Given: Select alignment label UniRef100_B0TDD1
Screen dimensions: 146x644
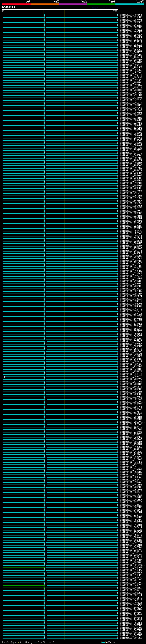Looking at the screenshot, I should click(131, 547).
